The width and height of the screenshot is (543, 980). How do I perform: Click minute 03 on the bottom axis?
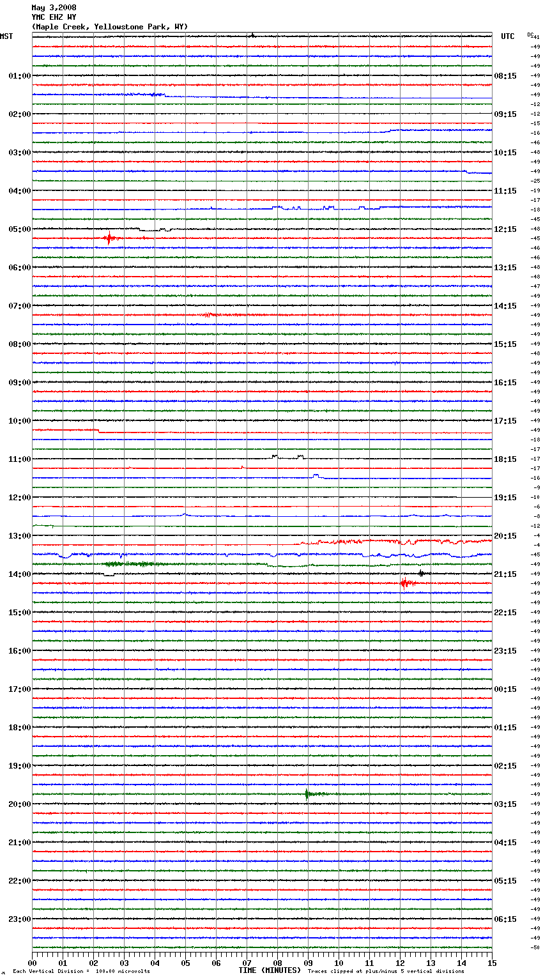point(125,963)
